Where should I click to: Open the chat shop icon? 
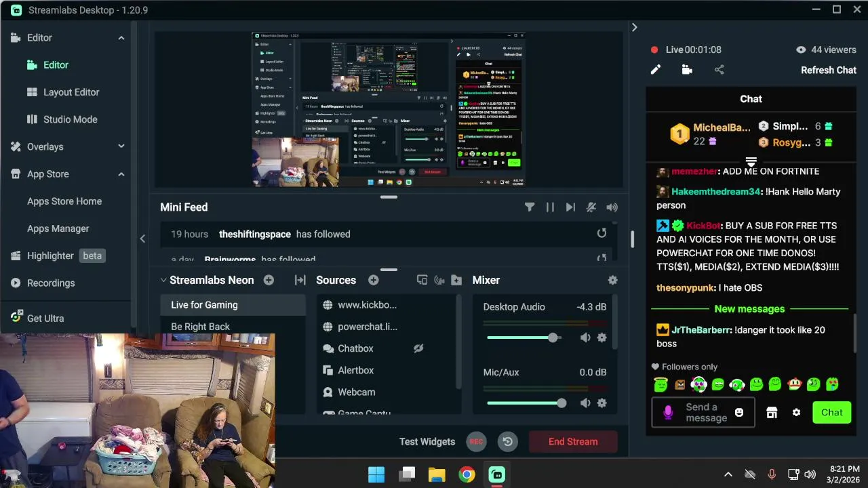772,413
